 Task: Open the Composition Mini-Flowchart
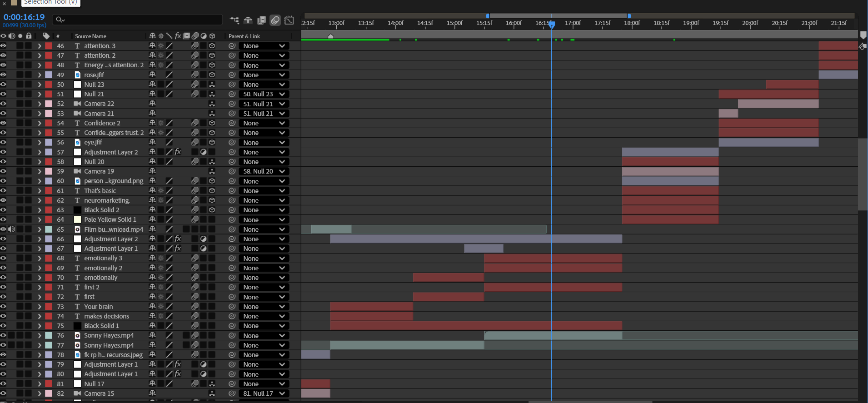pos(234,20)
